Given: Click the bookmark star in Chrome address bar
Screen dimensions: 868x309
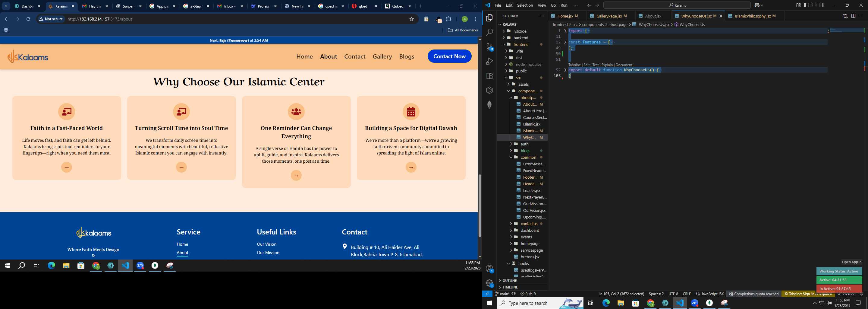Looking at the screenshot, I should (411, 19).
